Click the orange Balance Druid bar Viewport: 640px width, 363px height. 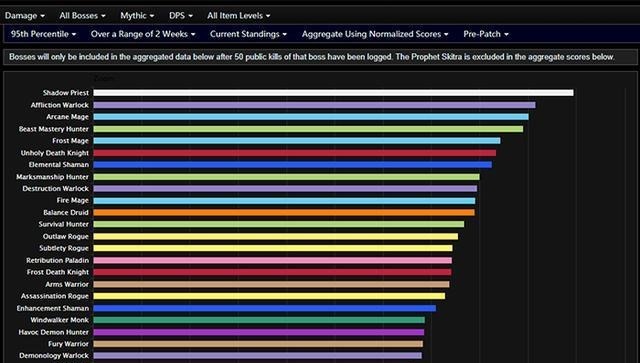284,212
